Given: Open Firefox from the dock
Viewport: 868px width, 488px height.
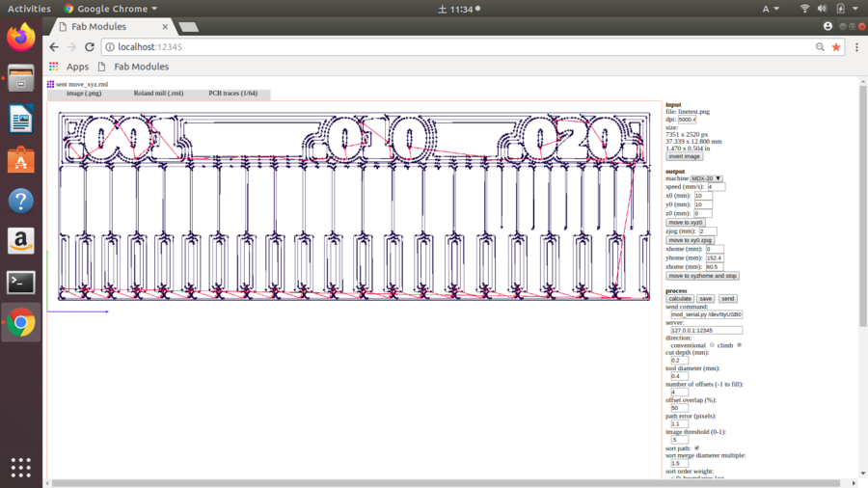Looking at the screenshot, I should click(20, 38).
